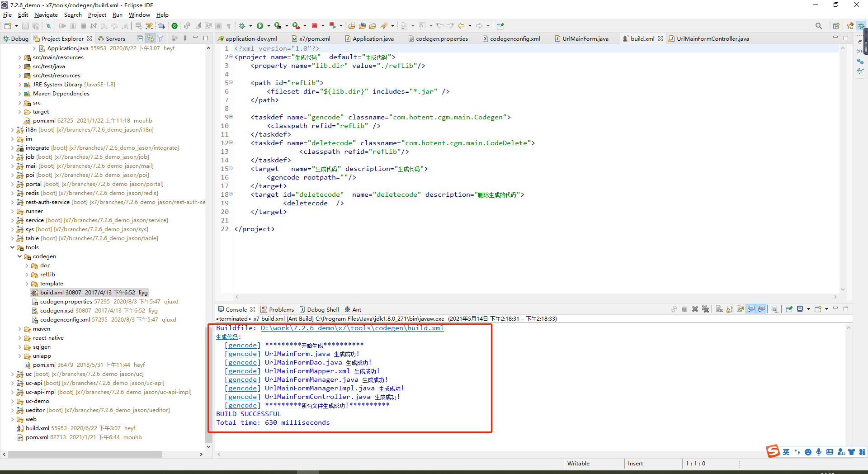Open the Project menu
Screen dimensions: 868x474
97,15
